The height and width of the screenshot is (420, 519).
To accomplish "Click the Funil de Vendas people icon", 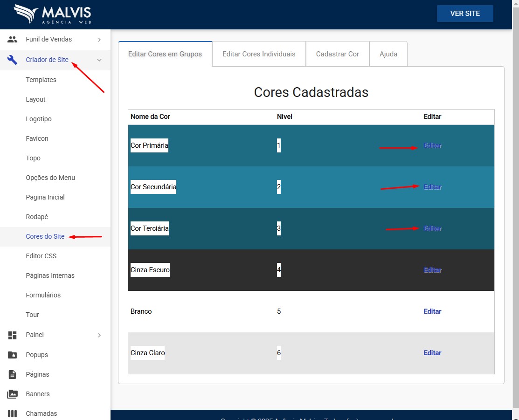I will (12, 40).
